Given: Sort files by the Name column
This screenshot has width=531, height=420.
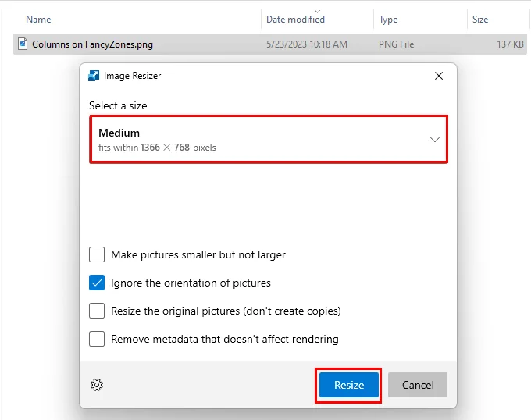Looking at the screenshot, I should (x=38, y=20).
